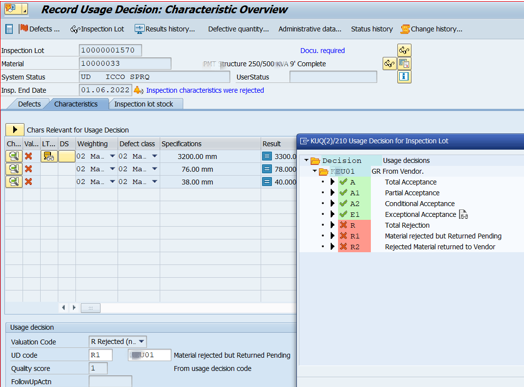Expand the A1 Partial Acceptance node
The image size is (524, 387).
pos(332,193)
